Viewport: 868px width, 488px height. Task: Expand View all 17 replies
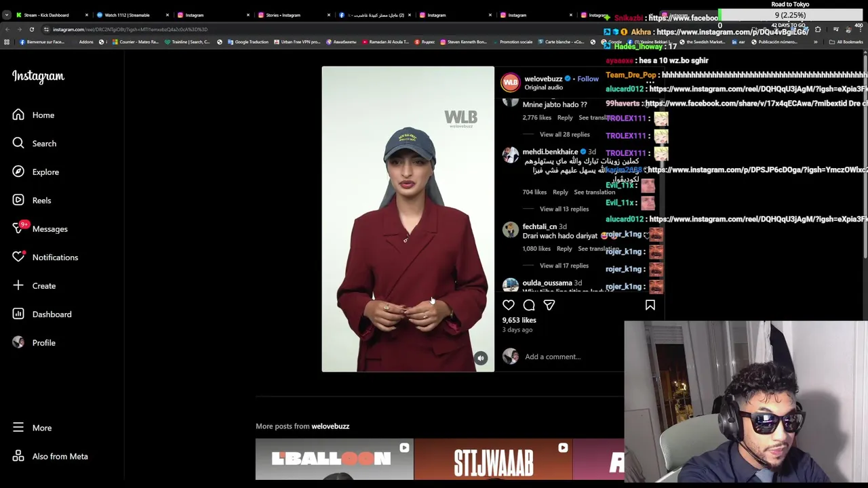click(564, 266)
